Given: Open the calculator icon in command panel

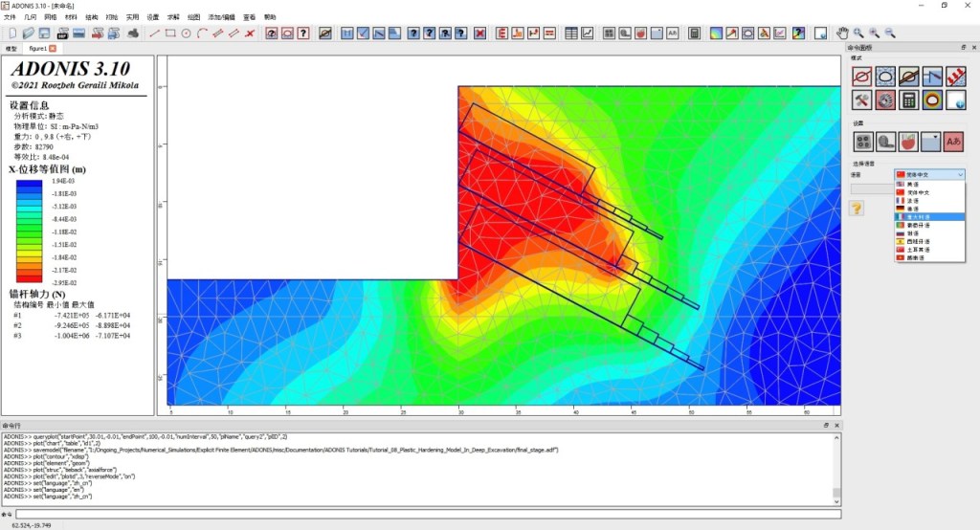Looking at the screenshot, I should pyautogui.click(x=909, y=99).
